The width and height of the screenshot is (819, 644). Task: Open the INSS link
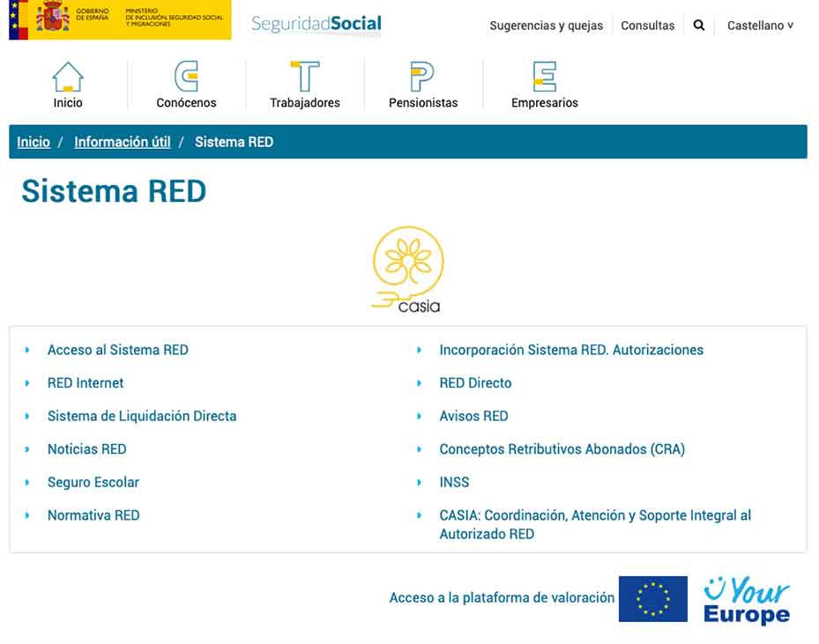click(454, 482)
